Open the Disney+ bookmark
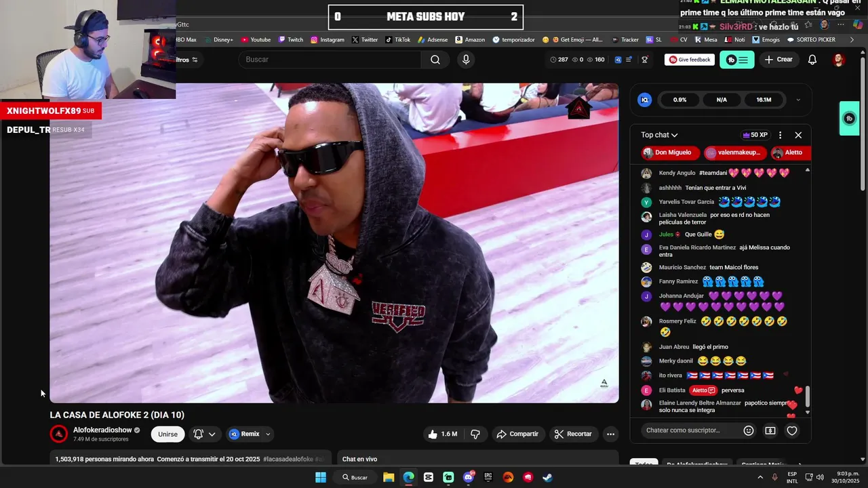The width and height of the screenshot is (868, 488). (x=218, y=40)
